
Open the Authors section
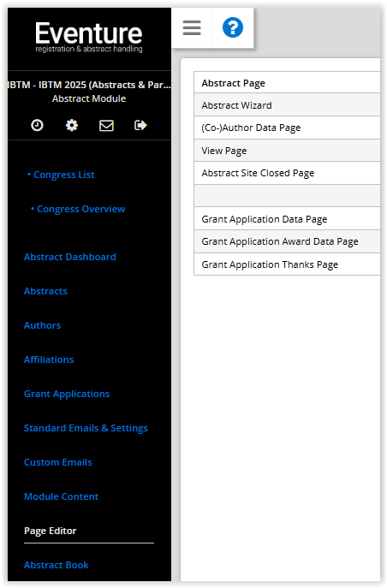[x=42, y=325]
